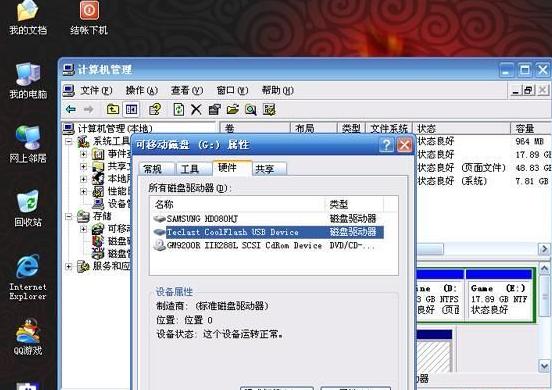Select the 系统工具 tree item

click(x=104, y=141)
